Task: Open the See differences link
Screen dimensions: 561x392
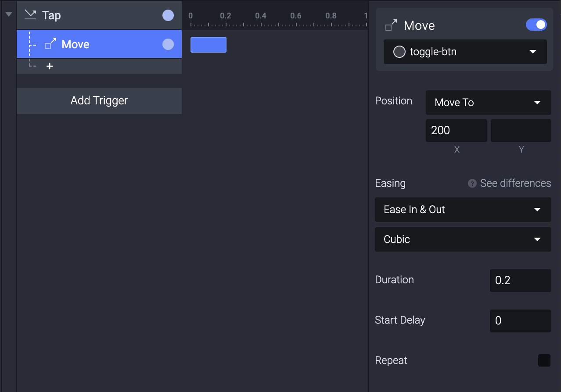Action: [x=515, y=183]
